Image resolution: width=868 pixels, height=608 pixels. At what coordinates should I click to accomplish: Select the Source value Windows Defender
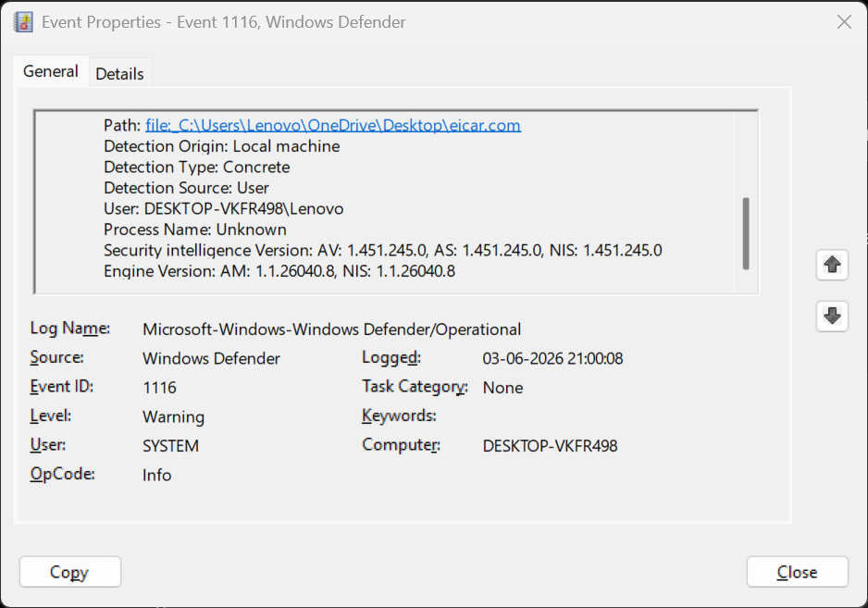(x=212, y=358)
